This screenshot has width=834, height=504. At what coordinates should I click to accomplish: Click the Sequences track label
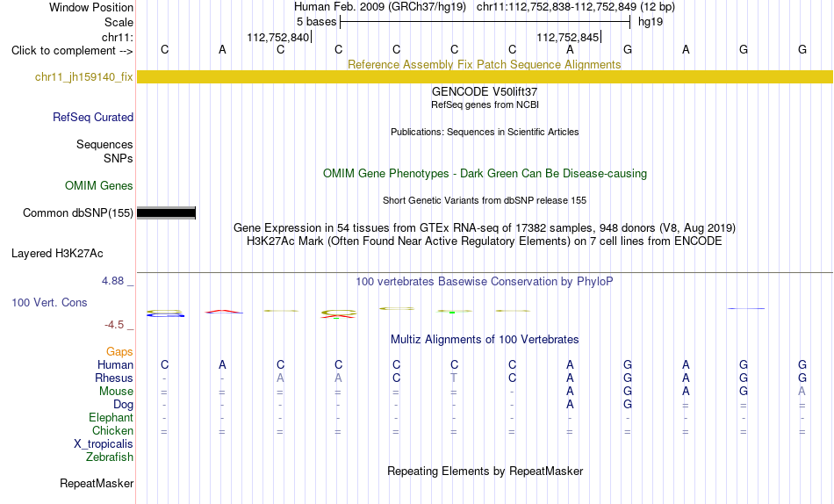tap(104, 144)
